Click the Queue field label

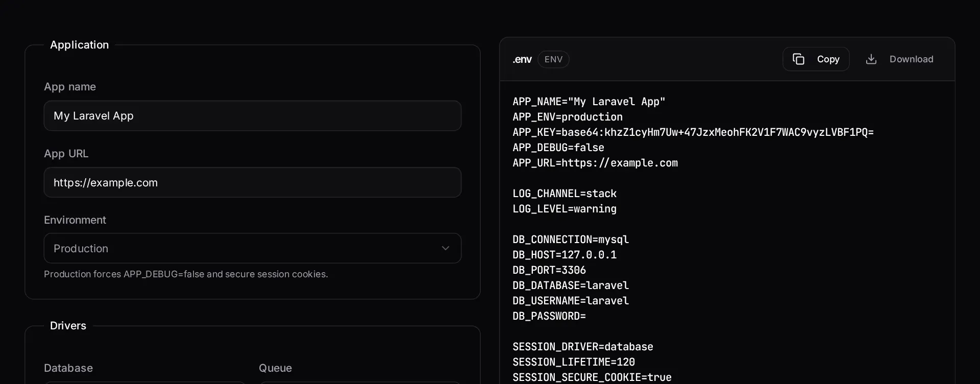(275, 368)
